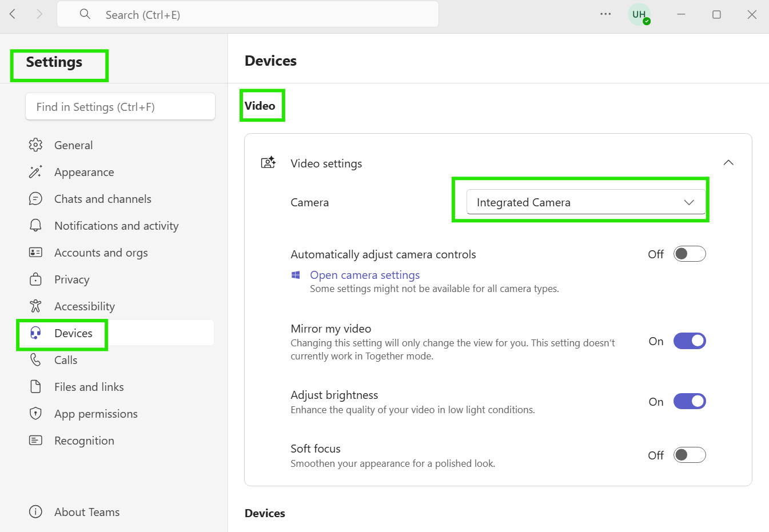The width and height of the screenshot is (769, 532).
Task: Click the Adjust brightness label
Action: [x=334, y=395]
